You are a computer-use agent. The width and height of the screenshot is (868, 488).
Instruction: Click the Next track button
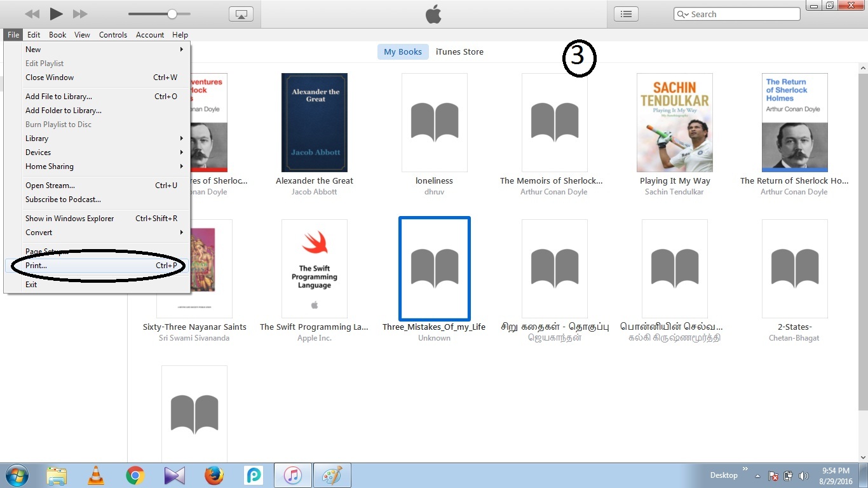coord(80,14)
